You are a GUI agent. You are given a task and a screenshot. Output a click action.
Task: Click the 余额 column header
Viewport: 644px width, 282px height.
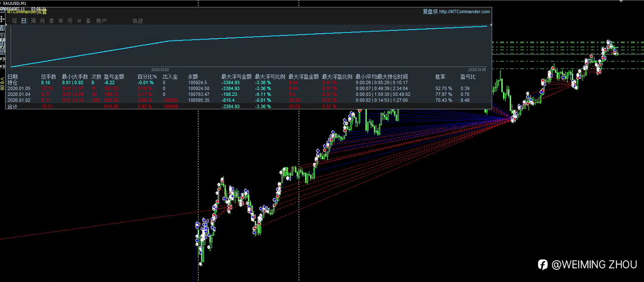coord(193,77)
